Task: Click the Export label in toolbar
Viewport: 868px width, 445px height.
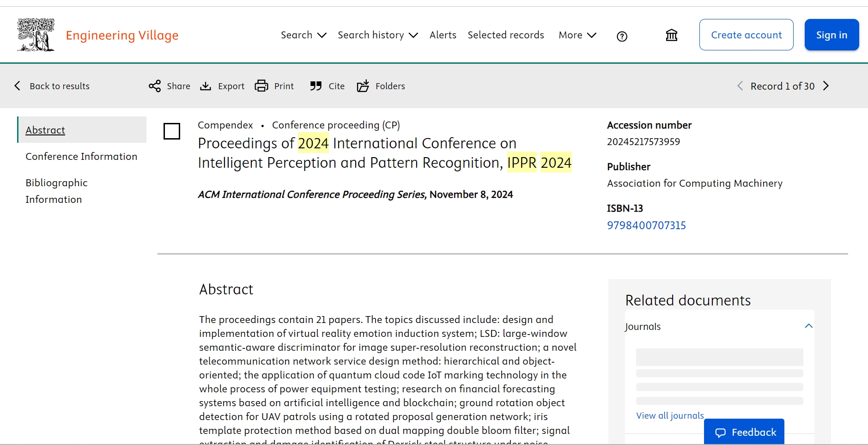Action: click(231, 86)
